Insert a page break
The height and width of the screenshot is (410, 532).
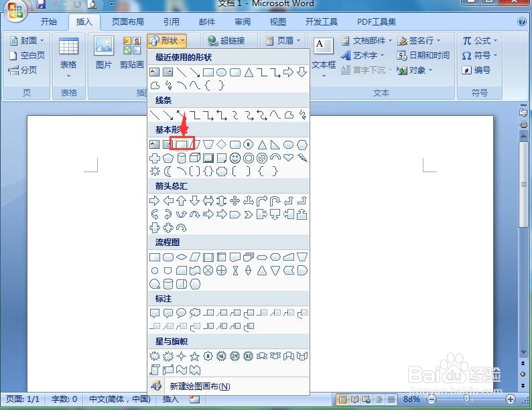click(22, 70)
